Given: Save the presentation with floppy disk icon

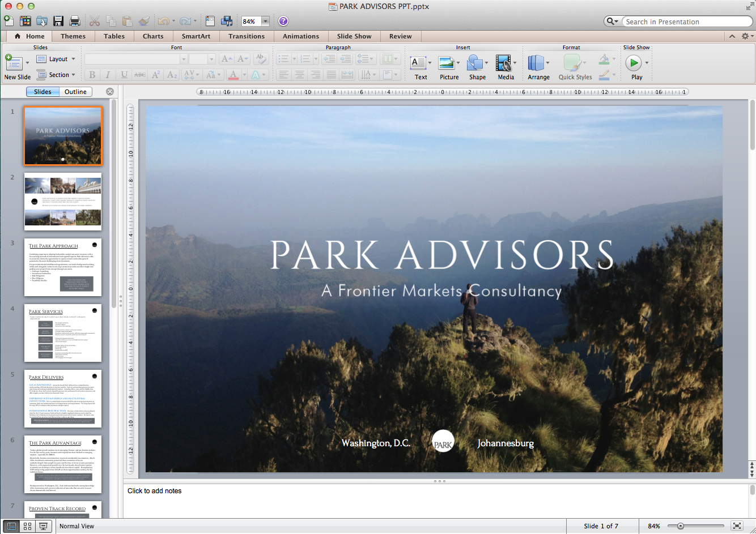Looking at the screenshot, I should tap(58, 21).
